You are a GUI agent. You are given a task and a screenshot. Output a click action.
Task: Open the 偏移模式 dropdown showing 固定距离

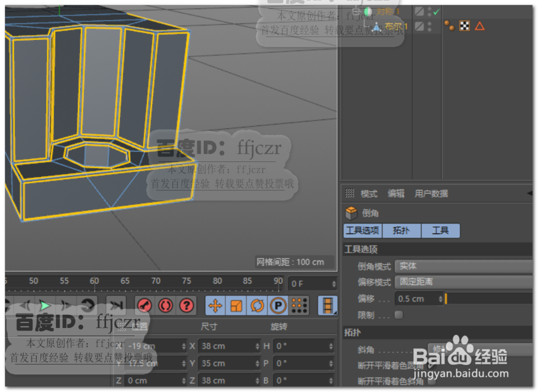(x=464, y=282)
